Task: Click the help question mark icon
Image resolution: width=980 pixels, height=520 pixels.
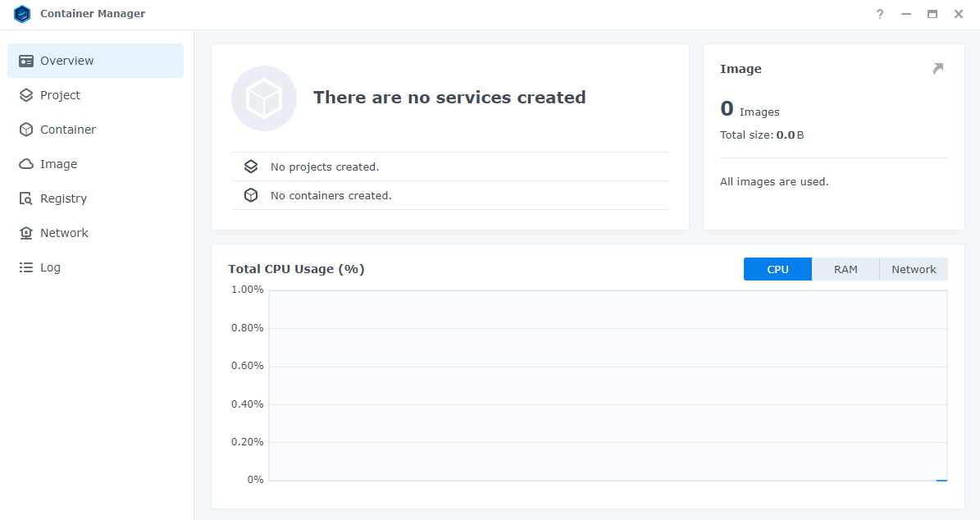Action: 879,14
